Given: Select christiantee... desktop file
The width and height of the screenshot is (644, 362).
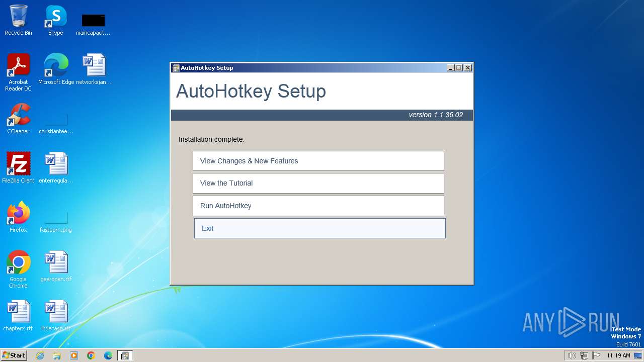Looking at the screenshot, I should (56, 123).
